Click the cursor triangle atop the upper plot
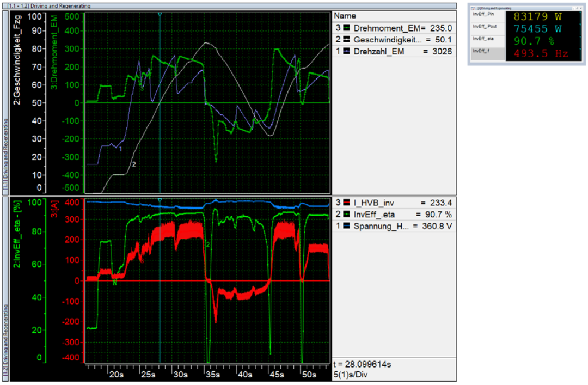This screenshot has width=588, height=385. (x=160, y=15)
